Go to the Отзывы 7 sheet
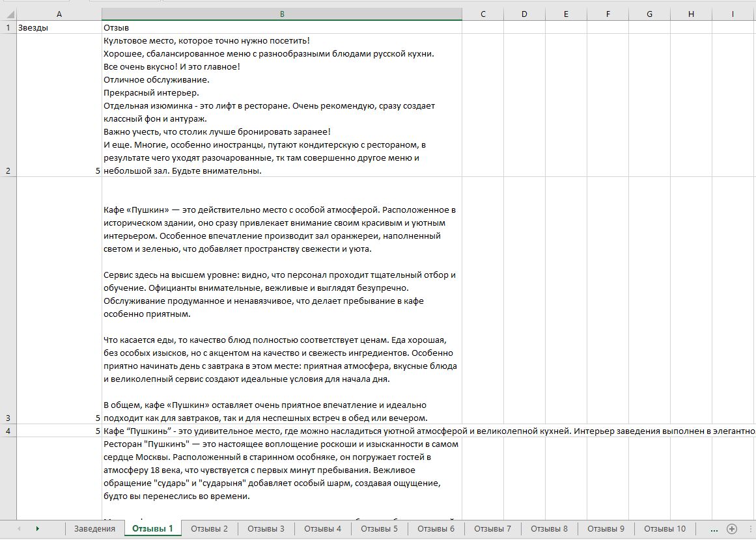Screen dimensions: 756x540 [x=492, y=528]
